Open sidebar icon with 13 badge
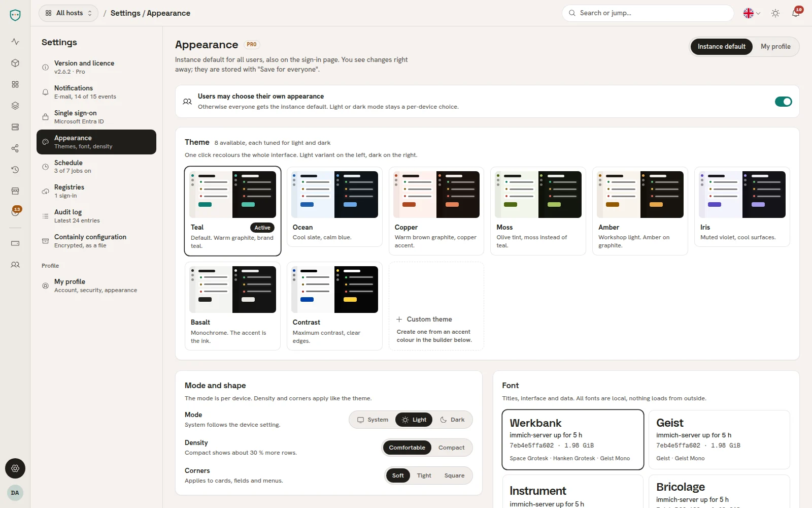812x508 pixels. coord(15,212)
